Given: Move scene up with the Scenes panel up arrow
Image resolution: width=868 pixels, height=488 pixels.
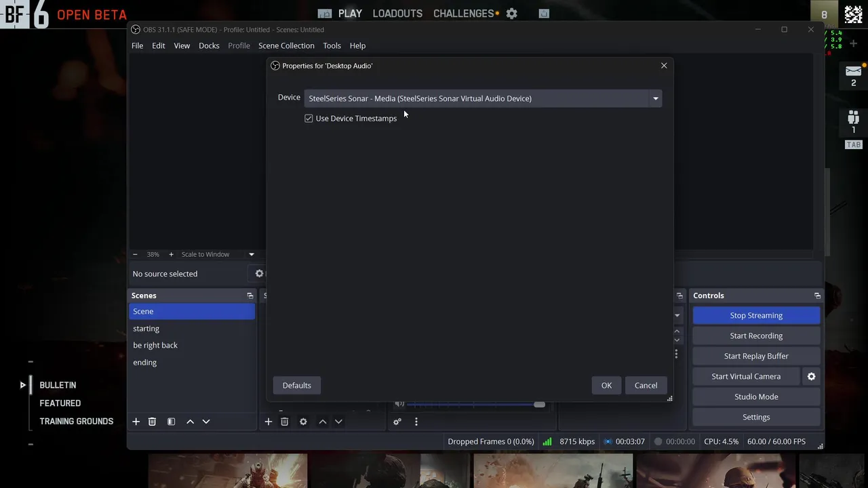Looking at the screenshot, I should [x=190, y=422].
